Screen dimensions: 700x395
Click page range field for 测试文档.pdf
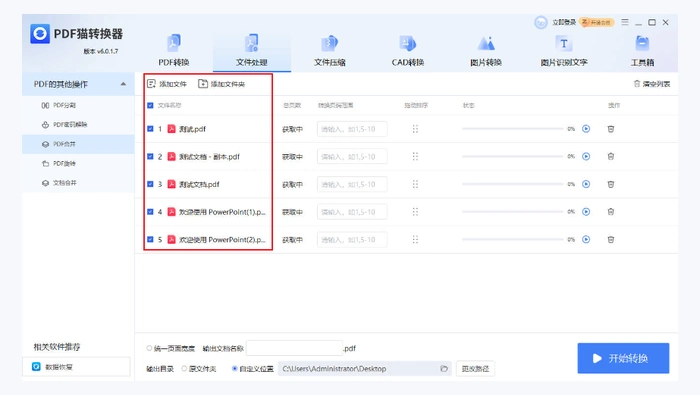352,184
